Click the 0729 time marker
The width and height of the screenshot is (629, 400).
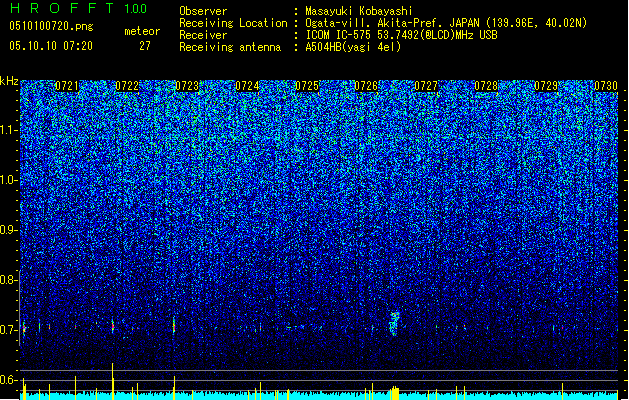click(546, 86)
